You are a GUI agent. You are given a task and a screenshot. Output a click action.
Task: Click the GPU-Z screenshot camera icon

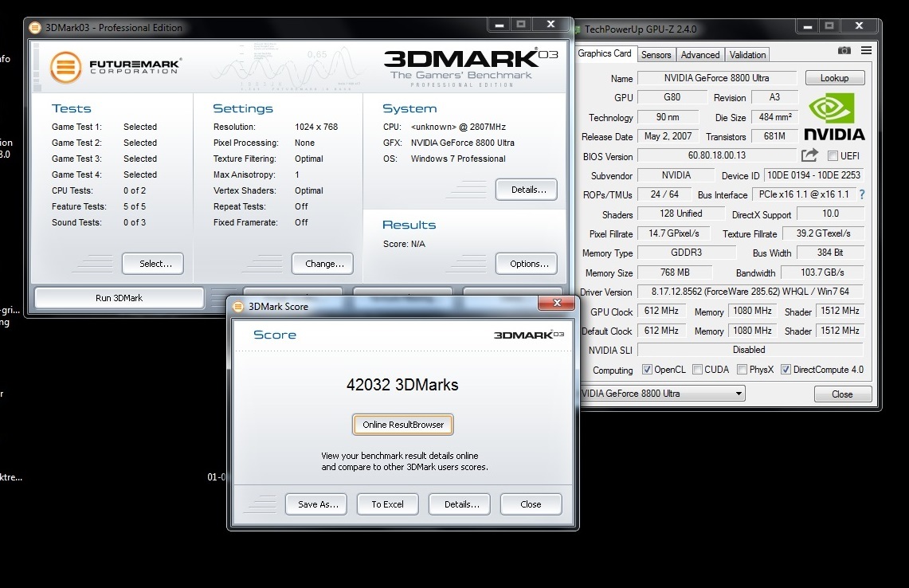[844, 51]
